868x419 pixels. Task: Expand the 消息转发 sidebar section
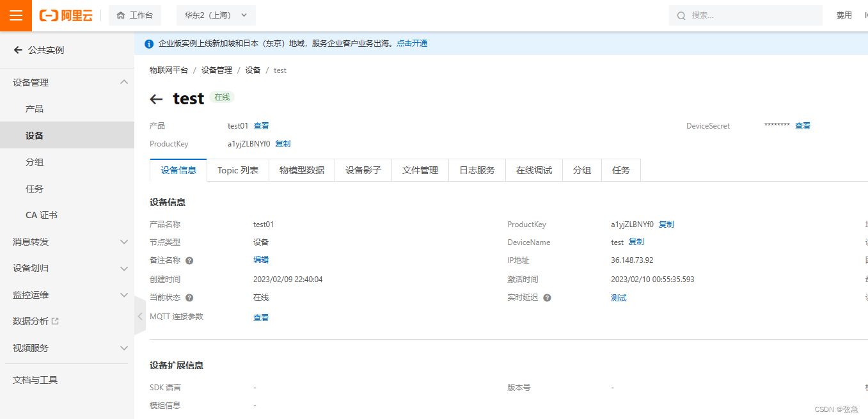coord(67,242)
